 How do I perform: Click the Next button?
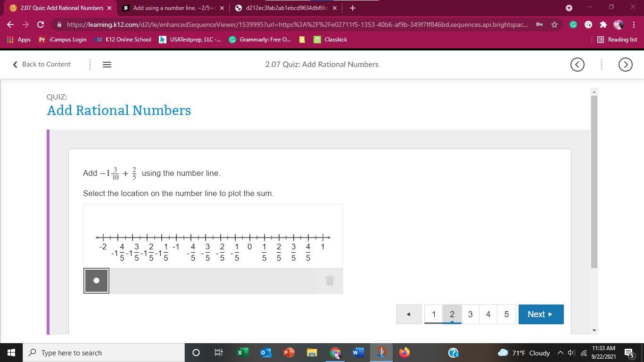pos(541,314)
